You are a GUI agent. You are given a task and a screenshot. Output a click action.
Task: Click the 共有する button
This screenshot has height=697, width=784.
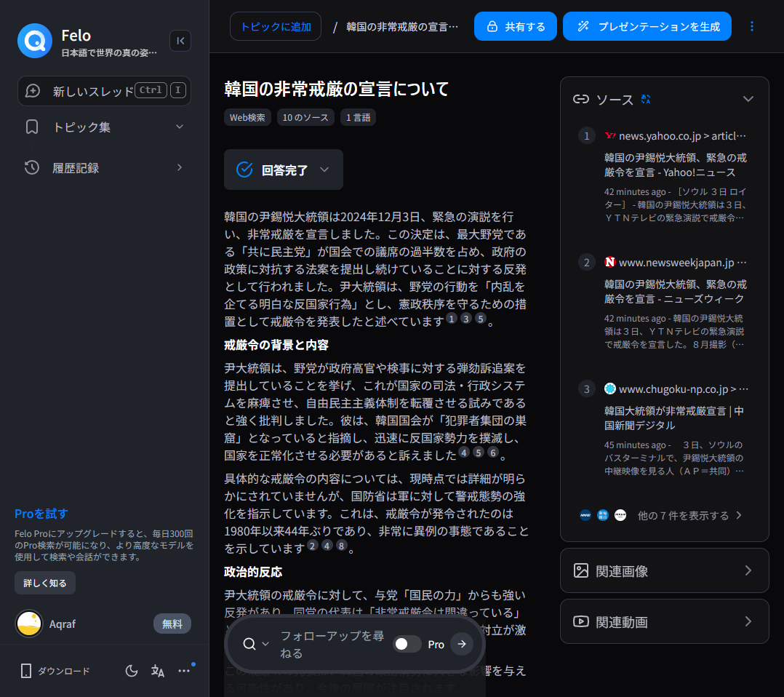(516, 26)
